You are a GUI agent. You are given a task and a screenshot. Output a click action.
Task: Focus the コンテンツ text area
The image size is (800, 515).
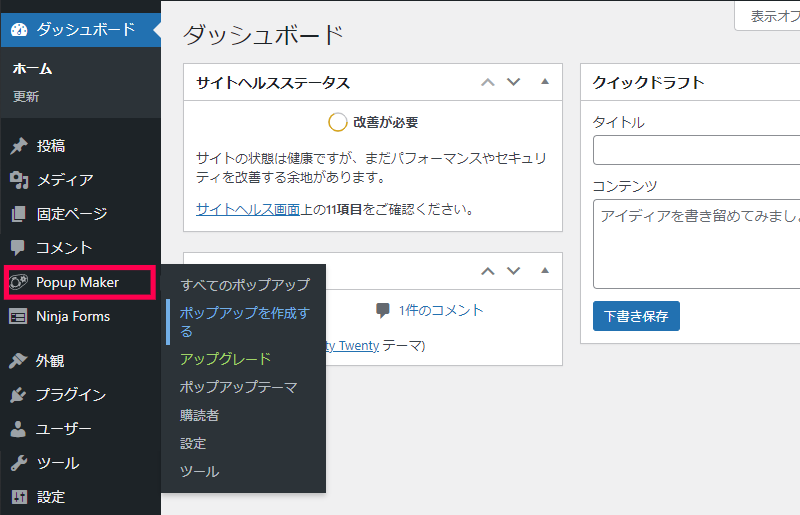coord(696,244)
